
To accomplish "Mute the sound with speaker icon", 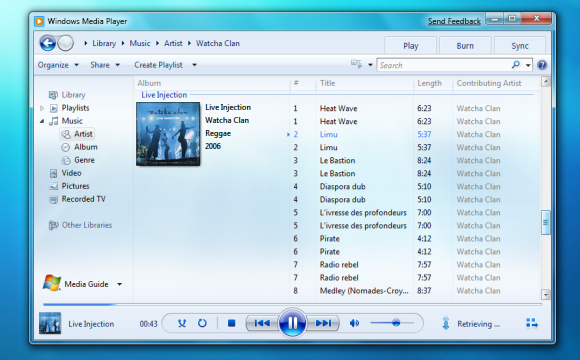I will click(354, 323).
